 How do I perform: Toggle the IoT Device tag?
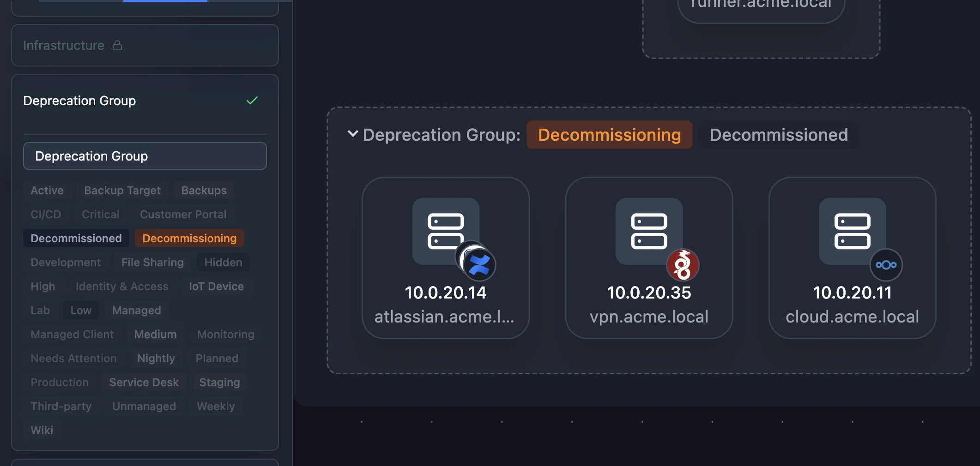pyautogui.click(x=216, y=286)
